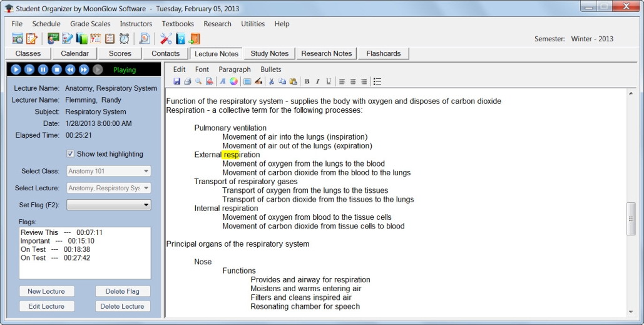Print the notes using printer icon
Screen dimensions: 644x325
tap(188, 81)
